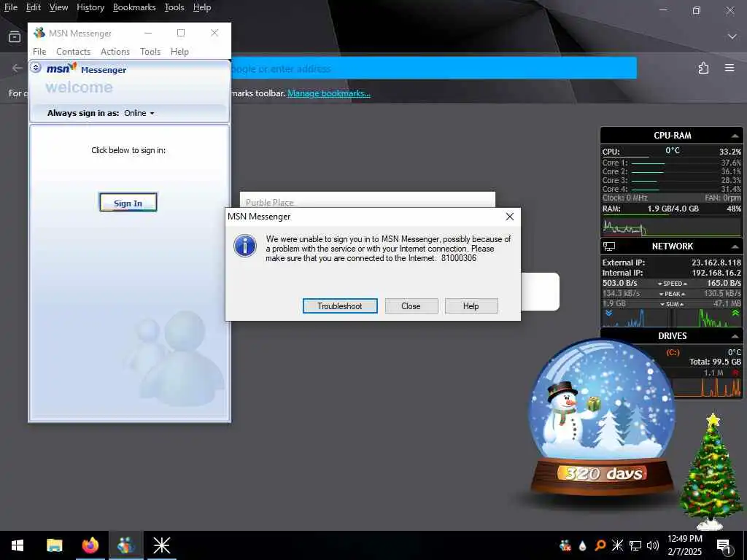
Task: Open the volume speaker tray icon
Action: [x=653, y=545]
